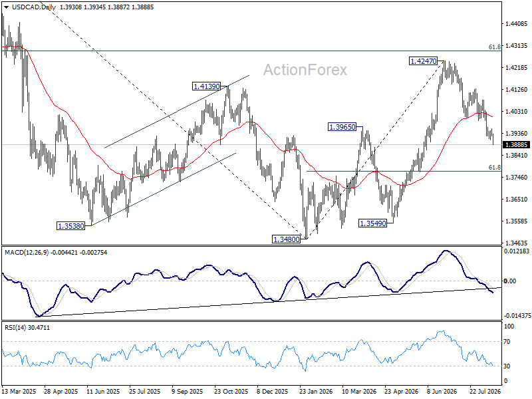Screen dimensions: 532x399
Task: Click the MACD(12,26,9) indicator title
Action: tap(27, 253)
